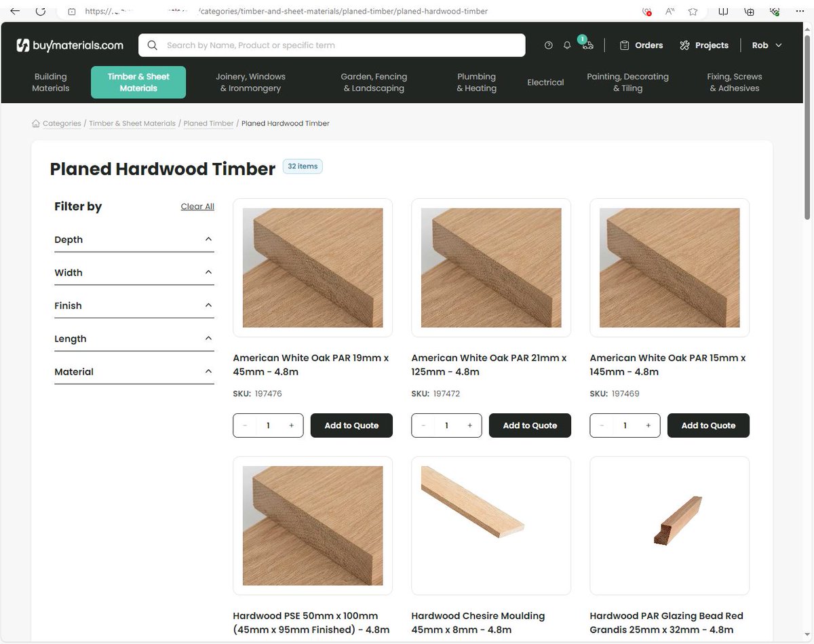The image size is (814, 644).
Task: Open Hardwood PSE 50mm x 100mm thumbnail
Action: 313,525
